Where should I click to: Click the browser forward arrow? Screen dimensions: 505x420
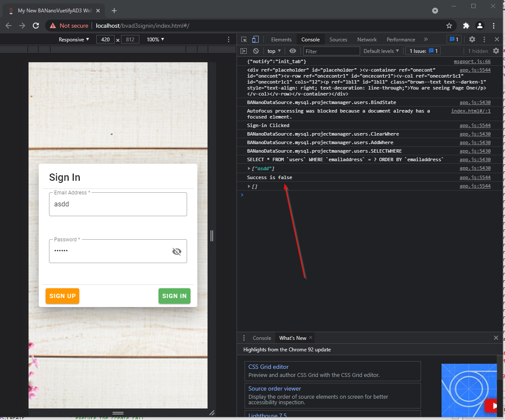pos(22,26)
